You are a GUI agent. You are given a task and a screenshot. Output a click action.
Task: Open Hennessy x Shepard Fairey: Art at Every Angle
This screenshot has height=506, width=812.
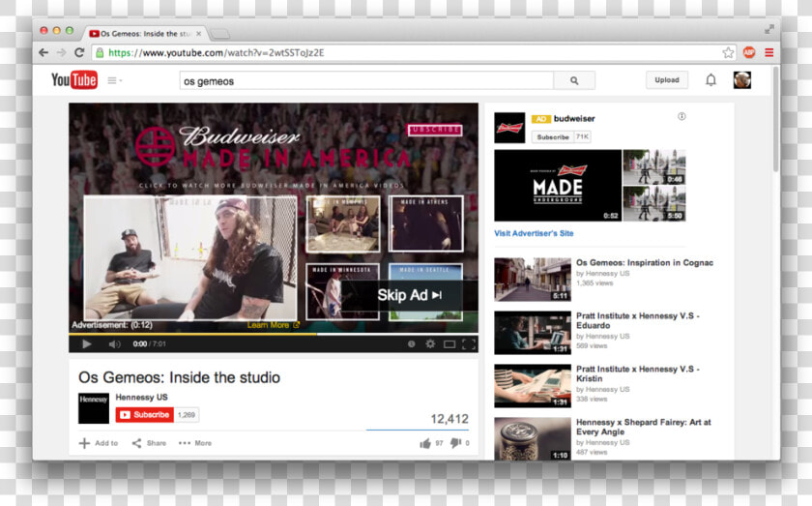click(644, 428)
